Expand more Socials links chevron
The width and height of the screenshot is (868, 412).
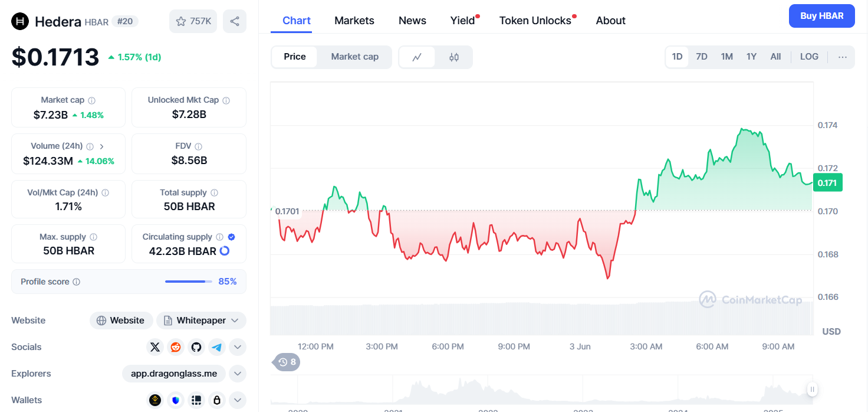(237, 347)
